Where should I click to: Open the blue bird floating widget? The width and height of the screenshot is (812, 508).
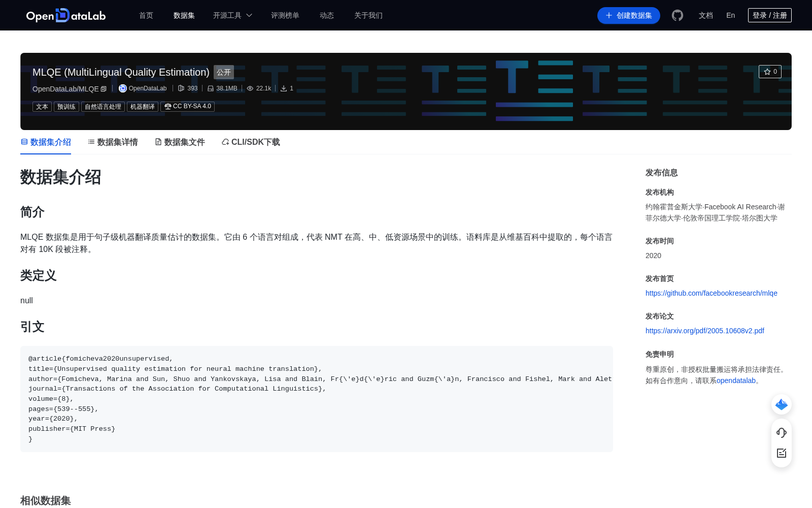click(782, 404)
